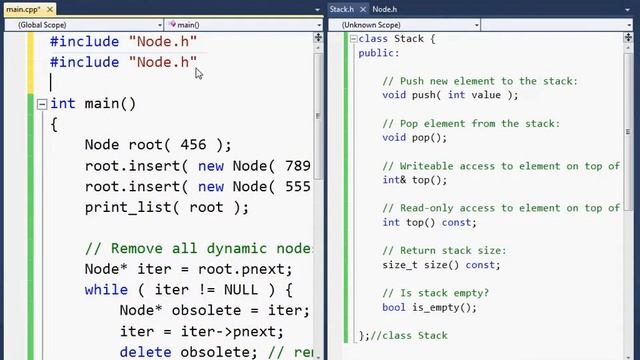Screen dimensions: 640x360
Task: Click the 'delete obsolete;' line
Action: click(x=189, y=352)
